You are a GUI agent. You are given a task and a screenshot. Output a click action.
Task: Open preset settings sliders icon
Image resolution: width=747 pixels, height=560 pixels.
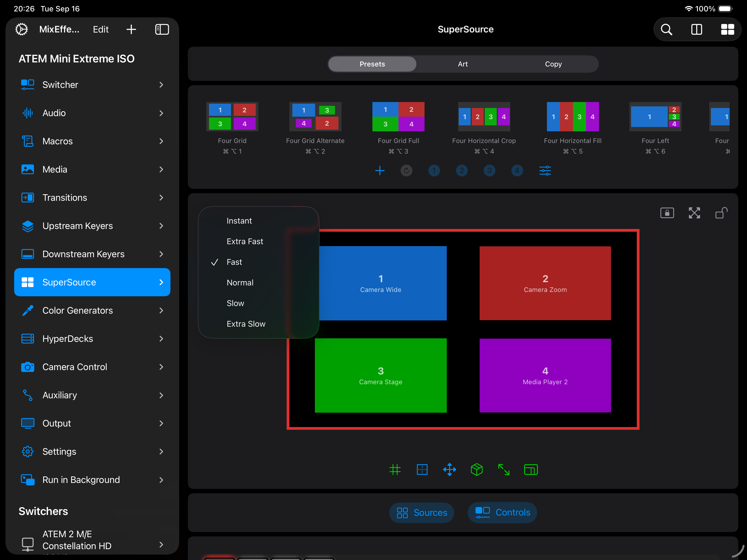click(x=545, y=170)
